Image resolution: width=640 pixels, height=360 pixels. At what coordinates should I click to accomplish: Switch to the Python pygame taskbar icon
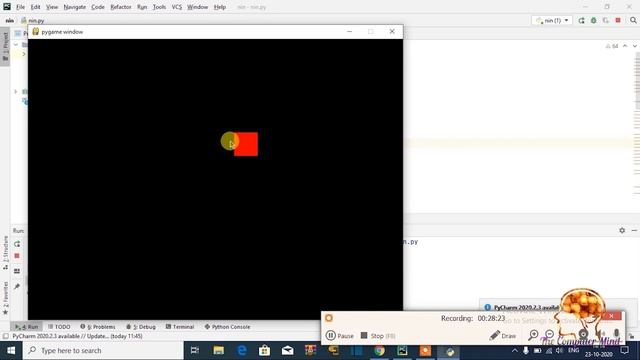[449, 351]
